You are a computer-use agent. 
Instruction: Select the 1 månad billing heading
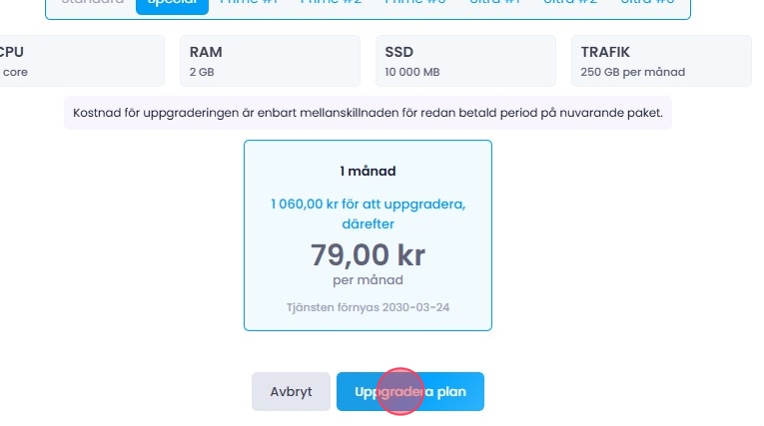(368, 171)
